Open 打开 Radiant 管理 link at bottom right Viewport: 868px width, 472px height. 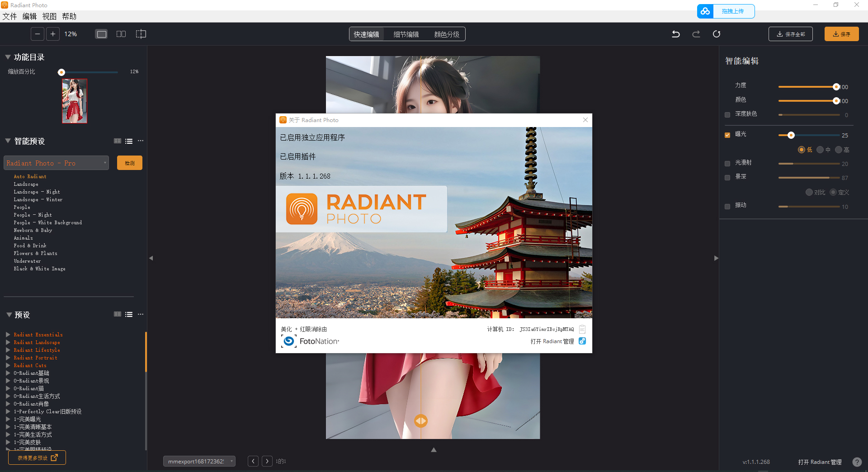[820, 462]
